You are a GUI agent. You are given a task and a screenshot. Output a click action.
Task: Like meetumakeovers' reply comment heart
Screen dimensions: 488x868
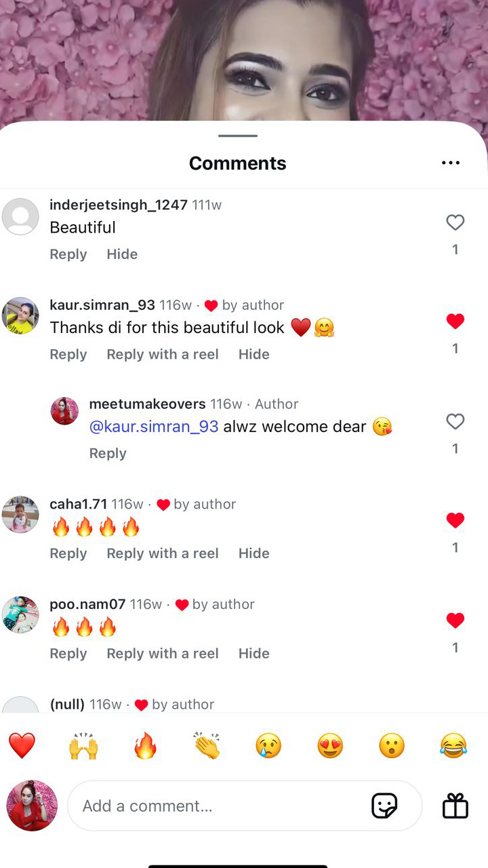pos(455,422)
